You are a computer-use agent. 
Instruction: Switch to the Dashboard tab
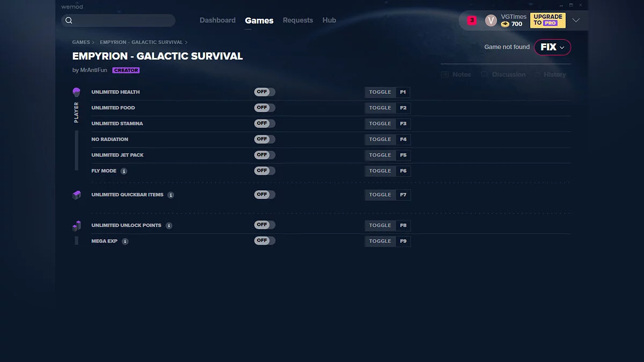tap(217, 20)
